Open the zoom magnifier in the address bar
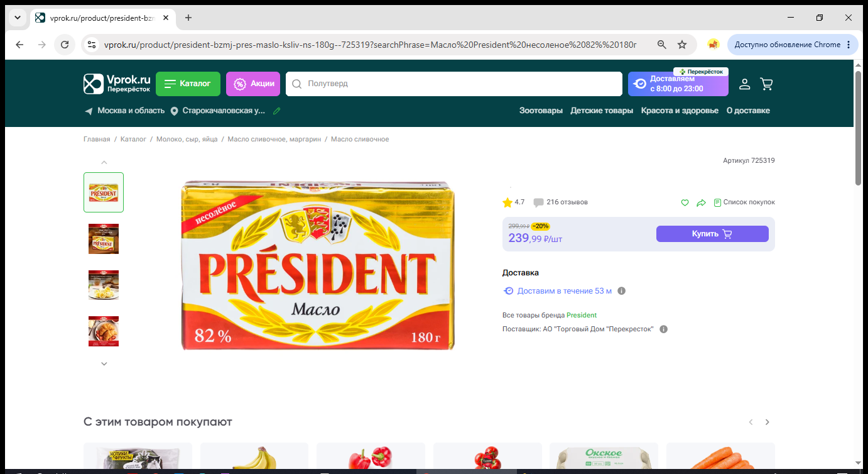Image resolution: width=868 pixels, height=474 pixels. coord(661,45)
